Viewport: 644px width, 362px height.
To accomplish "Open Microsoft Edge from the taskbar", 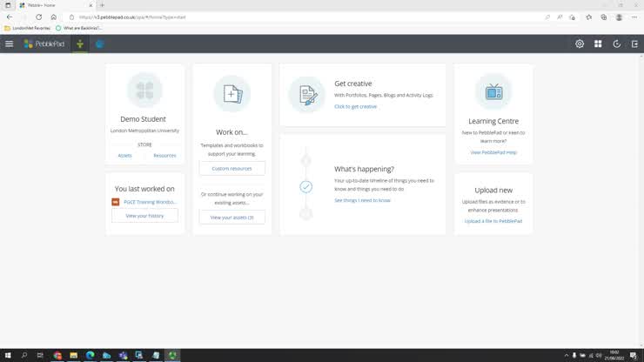I will [x=90, y=355].
